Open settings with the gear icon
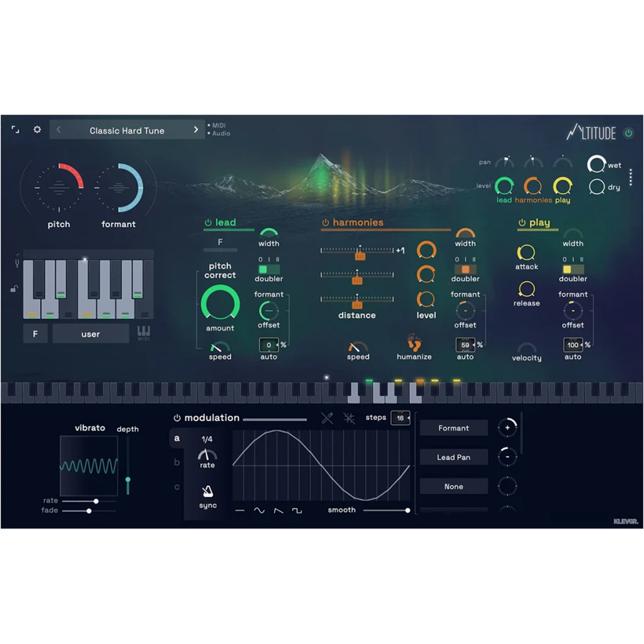Screen dimensions: 644x644 tap(37, 130)
